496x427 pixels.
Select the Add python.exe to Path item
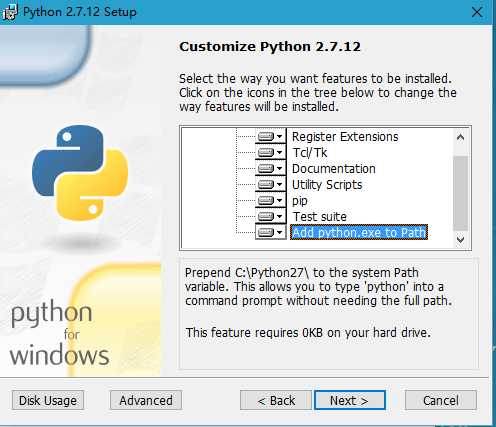tap(359, 232)
